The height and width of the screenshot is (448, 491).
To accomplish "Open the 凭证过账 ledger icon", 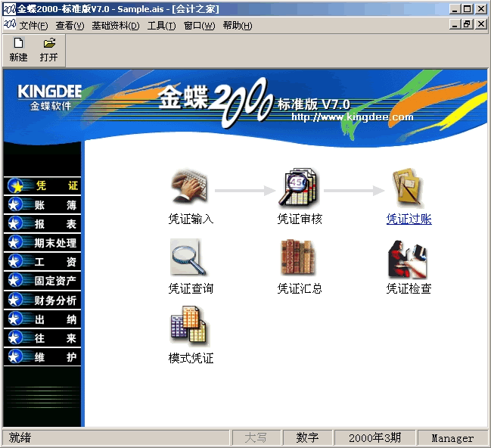I will 408,188.
